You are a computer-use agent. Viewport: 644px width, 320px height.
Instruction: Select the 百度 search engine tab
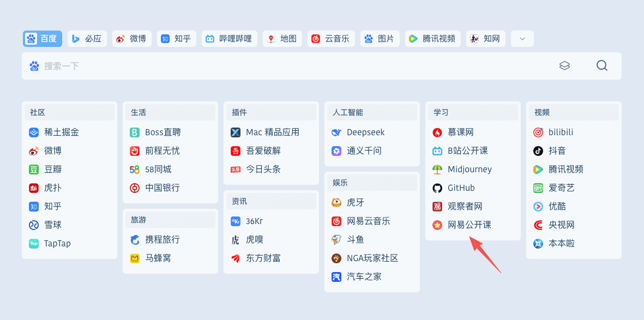(43, 39)
